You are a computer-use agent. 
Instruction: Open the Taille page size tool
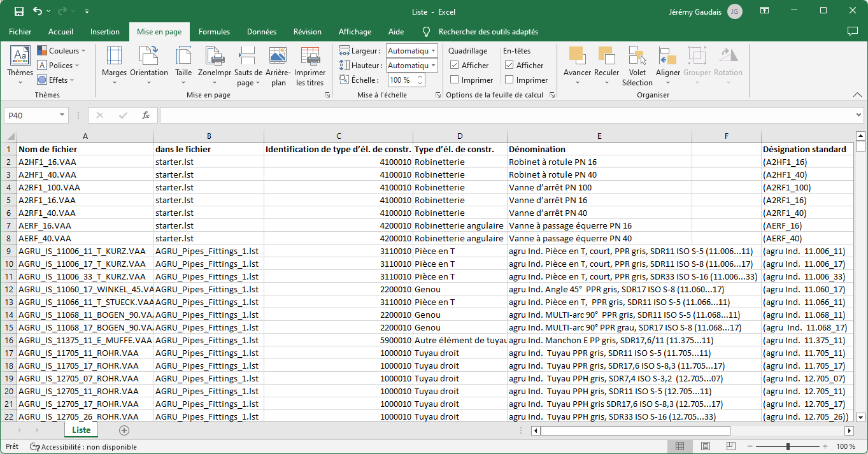tap(183, 64)
